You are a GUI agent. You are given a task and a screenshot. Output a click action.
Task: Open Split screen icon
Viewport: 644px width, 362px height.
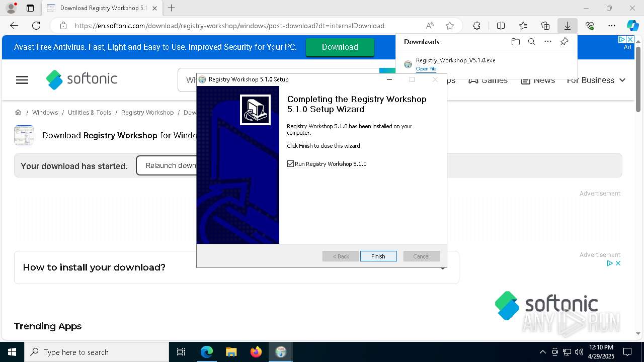[x=501, y=26]
